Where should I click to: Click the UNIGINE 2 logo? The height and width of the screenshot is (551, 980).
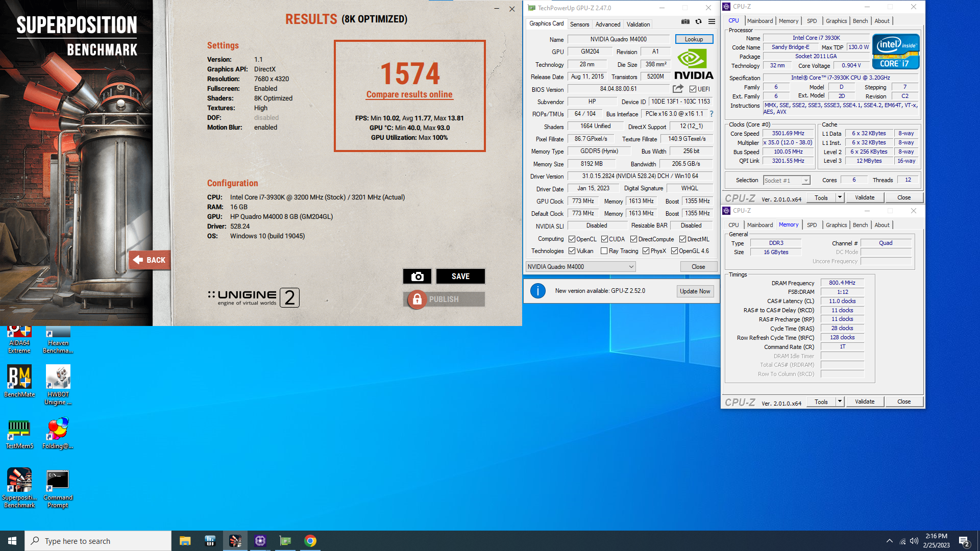254,297
